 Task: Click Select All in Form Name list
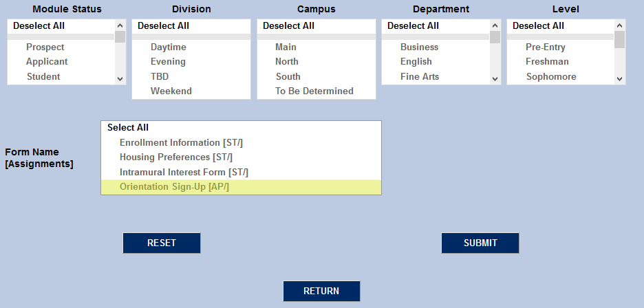(x=128, y=128)
